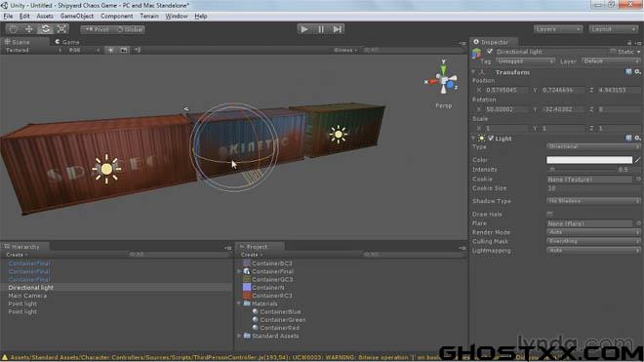Viewport: 644px width, 362px height.
Task: Click the Global orientation button
Action: pos(129,29)
